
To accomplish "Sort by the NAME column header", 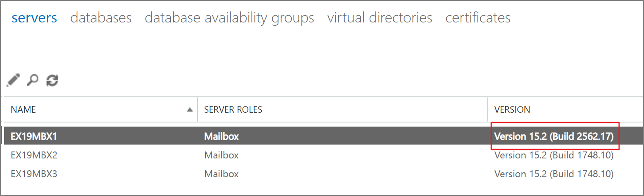I will (23, 109).
